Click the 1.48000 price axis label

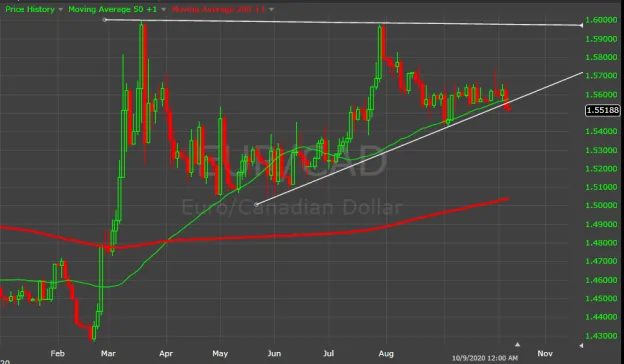point(601,243)
